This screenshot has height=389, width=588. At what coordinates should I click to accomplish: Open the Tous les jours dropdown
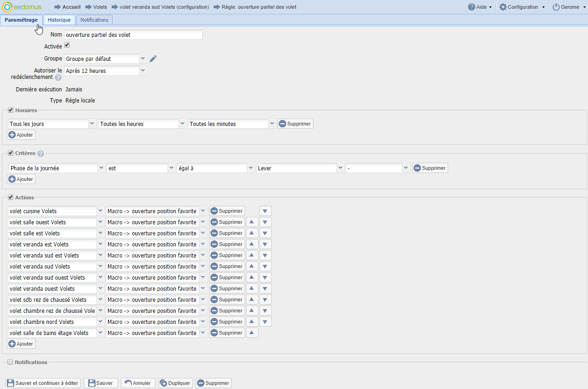tap(92, 124)
